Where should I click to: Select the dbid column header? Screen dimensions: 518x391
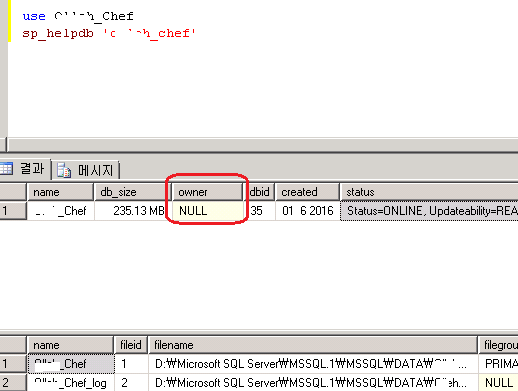pos(259,192)
